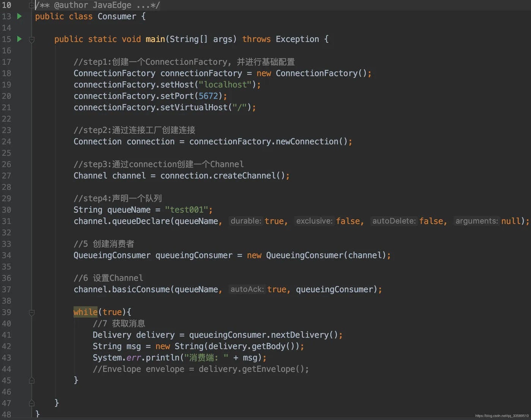Image resolution: width=531 pixels, height=420 pixels.
Task: Click the port number 5672
Action: click(208, 96)
